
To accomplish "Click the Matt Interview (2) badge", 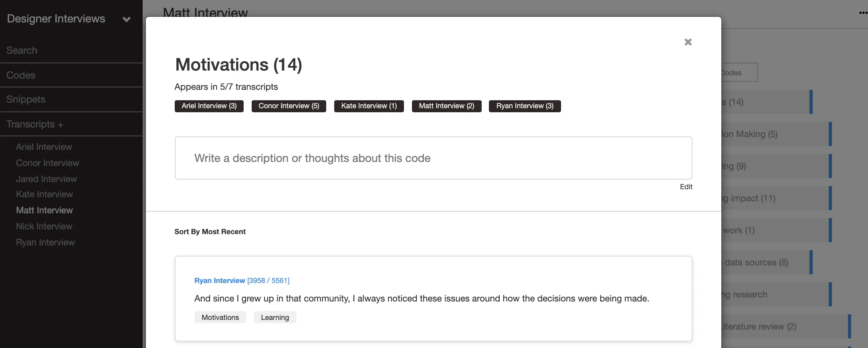I will pyautogui.click(x=447, y=106).
